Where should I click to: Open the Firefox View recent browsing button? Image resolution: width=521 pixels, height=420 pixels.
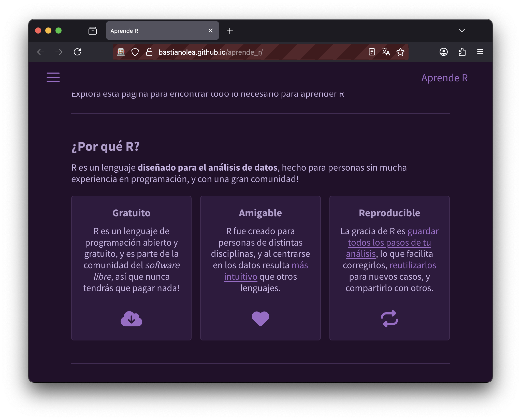coord(93,31)
